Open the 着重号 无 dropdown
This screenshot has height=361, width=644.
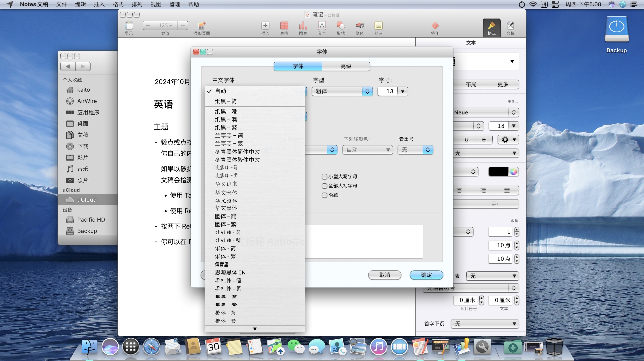click(x=415, y=150)
